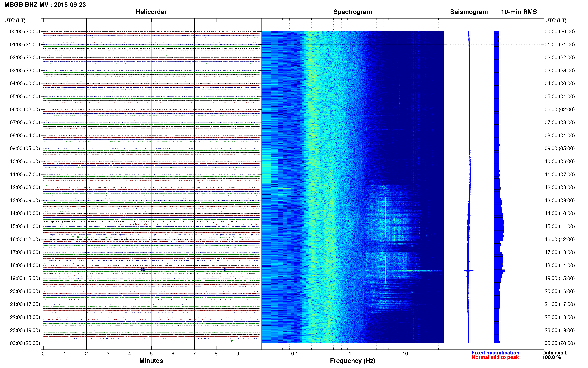The image size is (588, 368).
Task: Click left time label '08:00 (04:00)'
Action: pyautogui.click(x=25, y=135)
